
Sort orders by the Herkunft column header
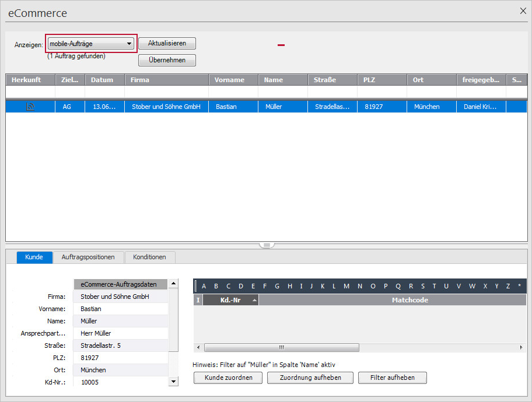[30, 80]
